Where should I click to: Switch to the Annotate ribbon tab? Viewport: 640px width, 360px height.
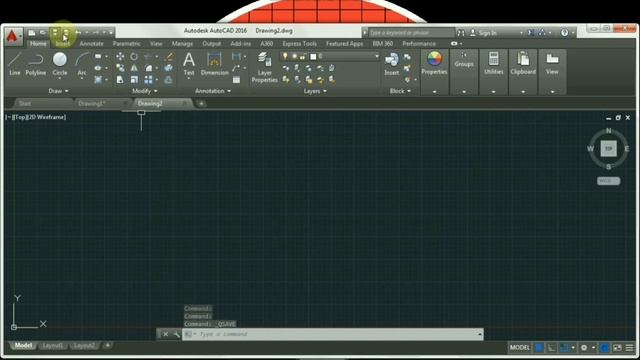91,44
